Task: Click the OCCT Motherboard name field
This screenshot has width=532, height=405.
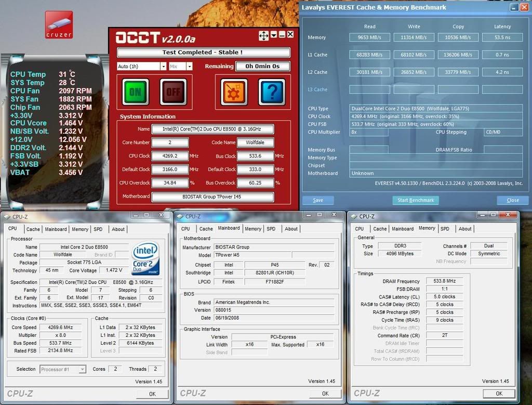Action: [212, 197]
